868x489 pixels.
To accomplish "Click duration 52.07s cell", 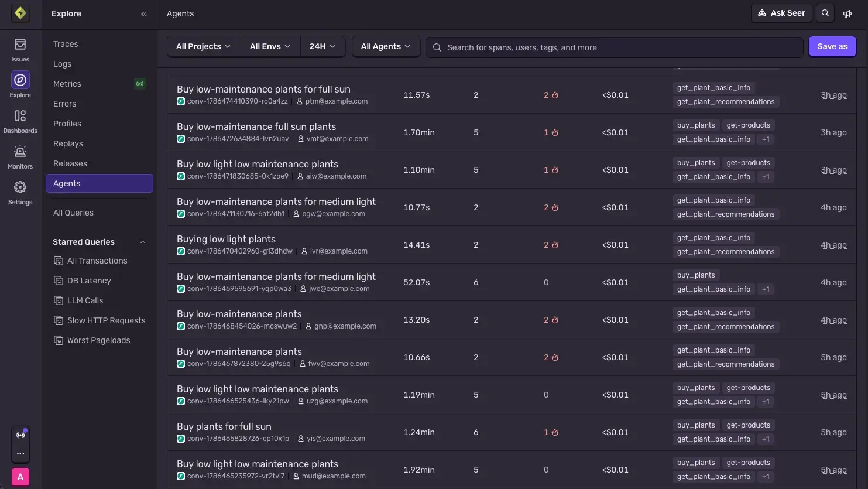I will point(417,282).
